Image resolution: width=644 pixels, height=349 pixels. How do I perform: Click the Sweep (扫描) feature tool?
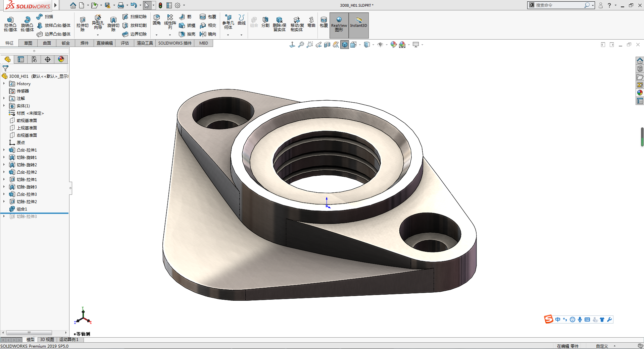[x=45, y=16]
